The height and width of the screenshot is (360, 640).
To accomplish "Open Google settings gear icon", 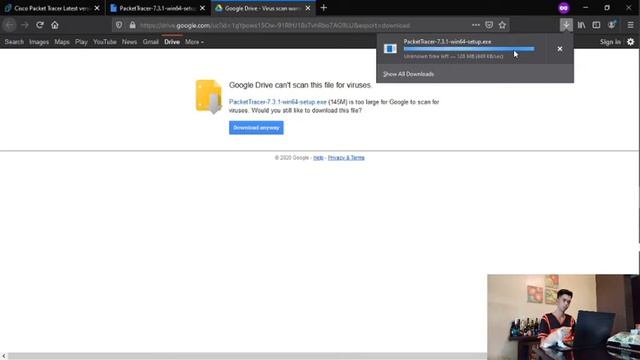I will 631,42.
